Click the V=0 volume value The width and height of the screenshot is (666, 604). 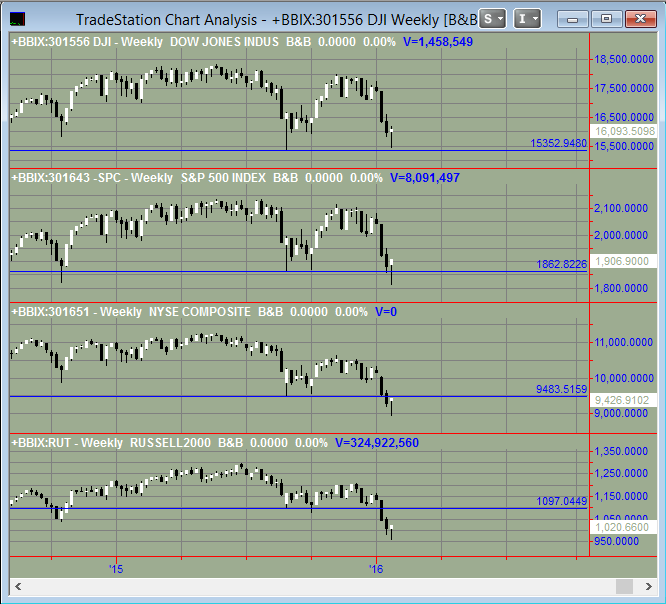(x=386, y=312)
